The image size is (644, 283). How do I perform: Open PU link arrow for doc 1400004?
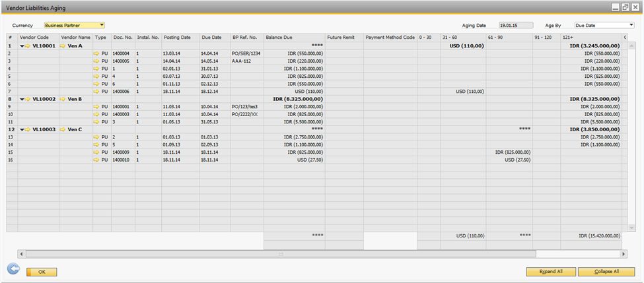coord(96,53)
